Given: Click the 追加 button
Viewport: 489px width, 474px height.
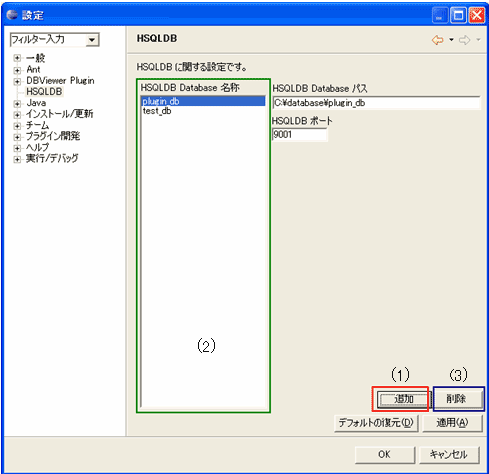Looking at the screenshot, I should pos(404,399).
